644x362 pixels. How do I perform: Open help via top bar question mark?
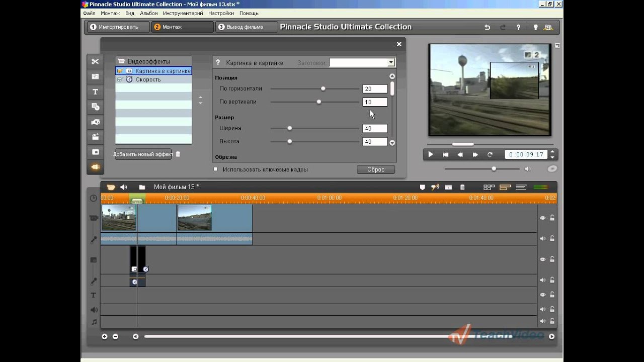[518, 27]
